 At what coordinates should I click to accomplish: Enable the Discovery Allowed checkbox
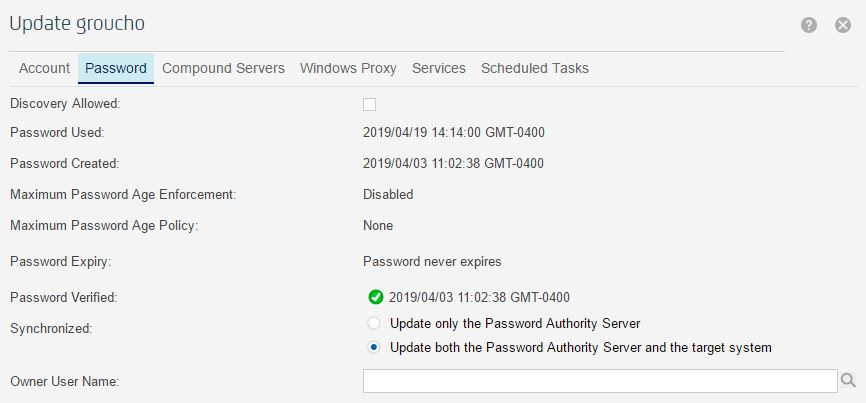click(370, 103)
